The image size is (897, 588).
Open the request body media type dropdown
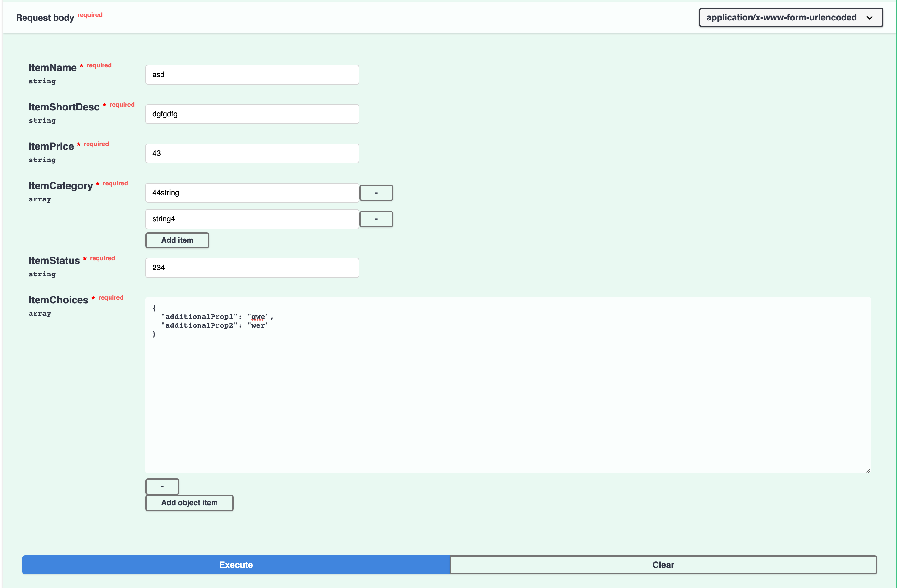(x=790, y=17)
